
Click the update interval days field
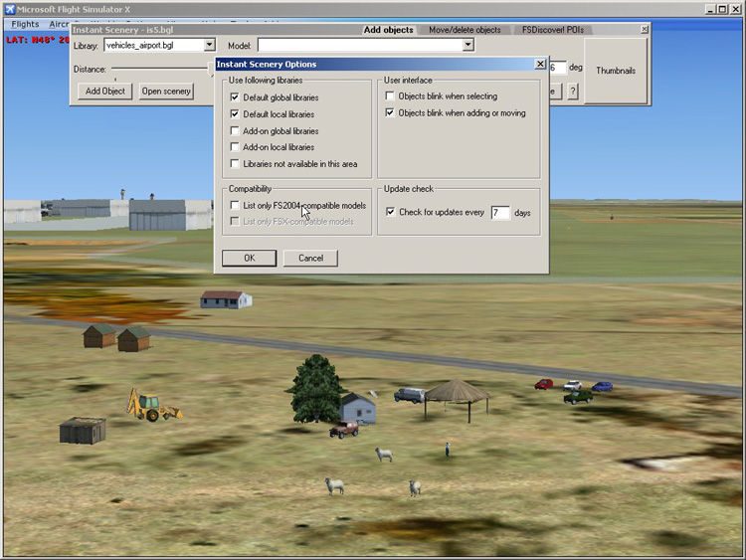[500, 213]
